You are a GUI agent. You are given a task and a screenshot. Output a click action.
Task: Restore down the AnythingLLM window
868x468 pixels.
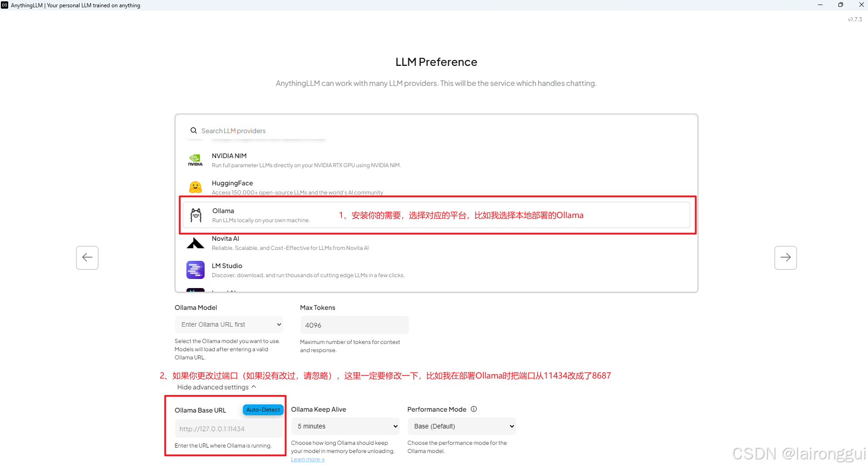tap(841, 5)
